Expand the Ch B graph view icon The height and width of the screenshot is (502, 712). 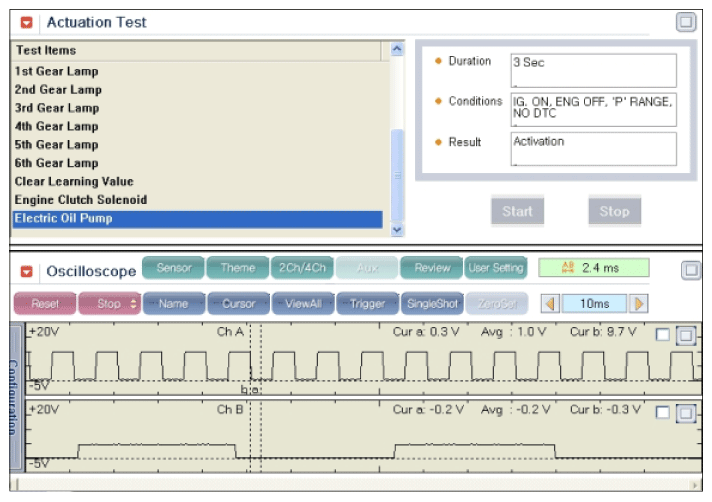pos(686,413)
